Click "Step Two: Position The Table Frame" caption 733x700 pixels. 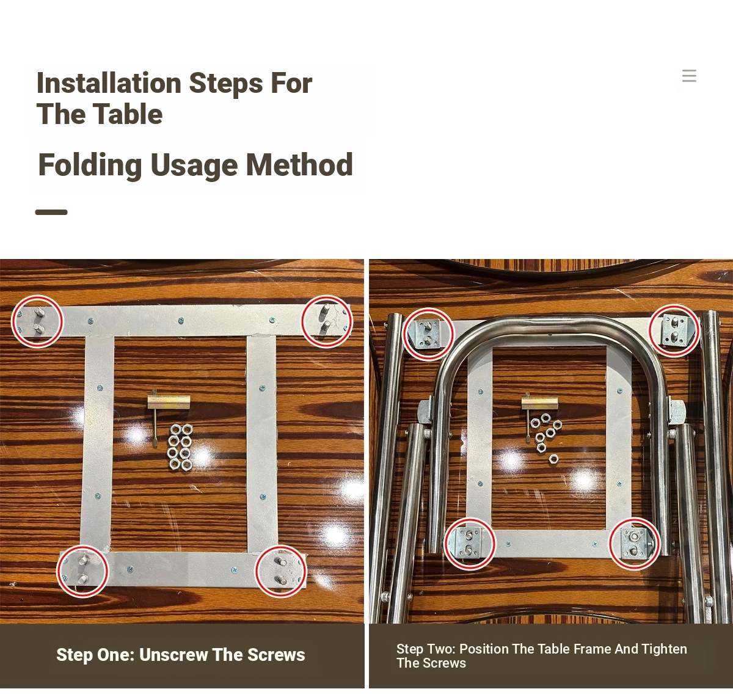pyautogui.click(x=542, y=656)
